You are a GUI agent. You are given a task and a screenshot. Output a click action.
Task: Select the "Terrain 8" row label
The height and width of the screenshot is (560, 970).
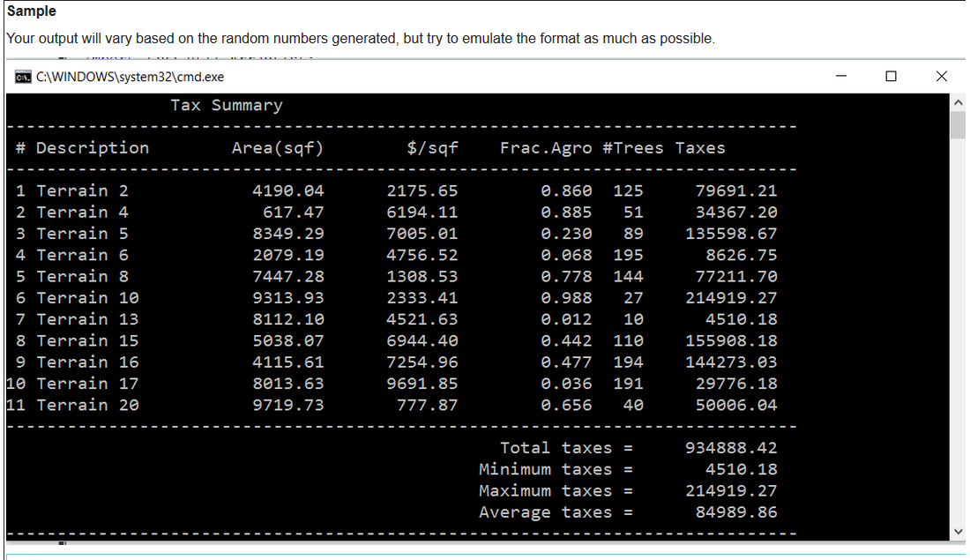point(82,277)
